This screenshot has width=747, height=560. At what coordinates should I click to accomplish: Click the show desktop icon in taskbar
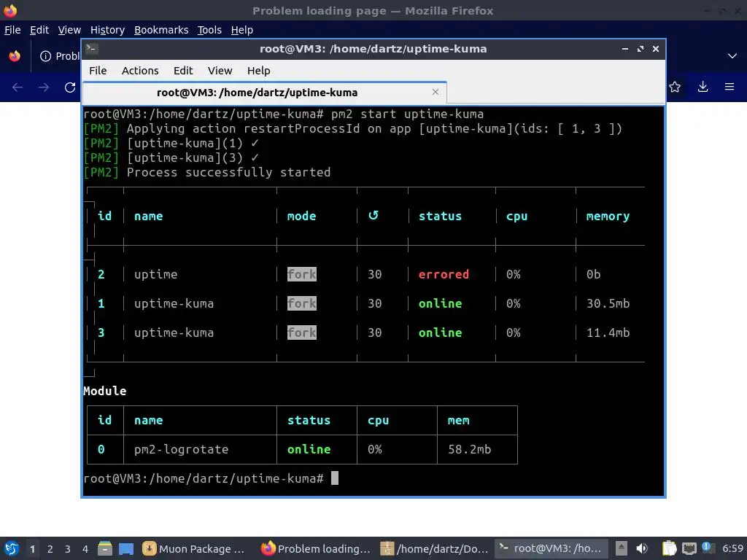pyautogui.click(x=126, y=548)
